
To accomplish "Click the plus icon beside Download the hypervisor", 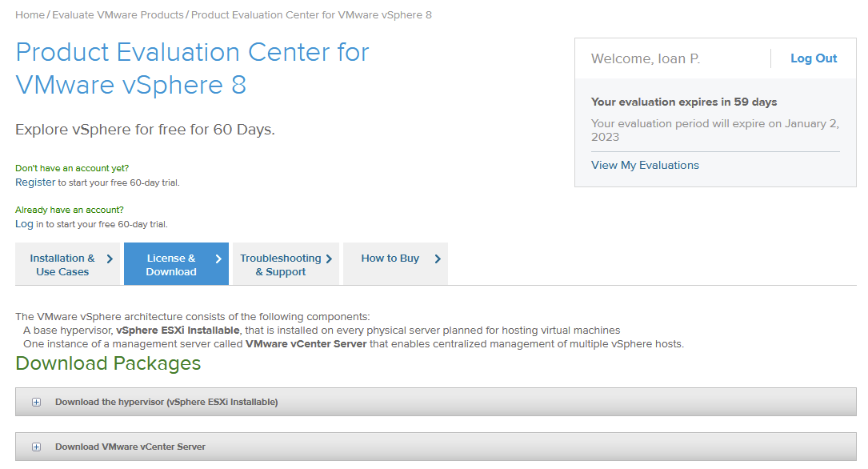I will point(36,403).
